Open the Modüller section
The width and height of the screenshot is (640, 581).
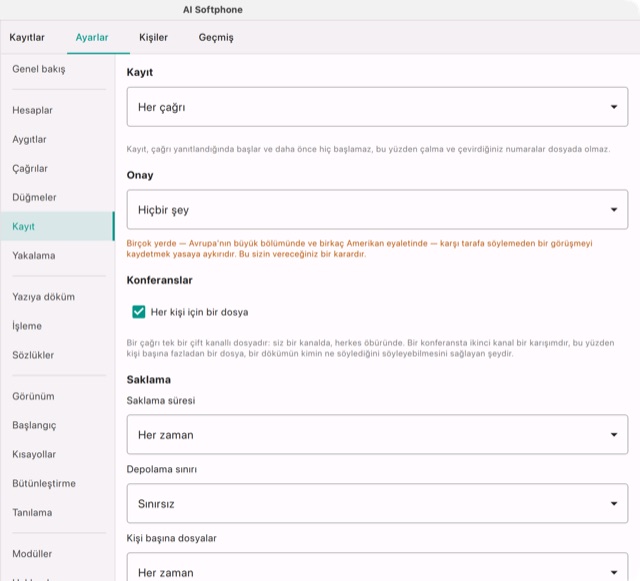57,554
